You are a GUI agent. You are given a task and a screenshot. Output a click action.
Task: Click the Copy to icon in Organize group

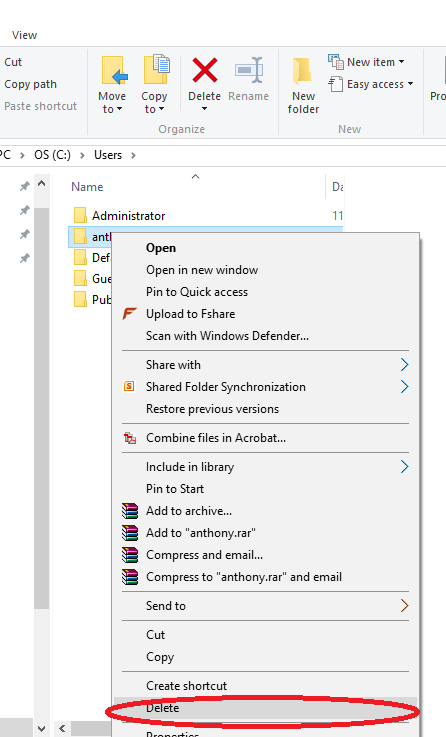[x=156, y=69]
